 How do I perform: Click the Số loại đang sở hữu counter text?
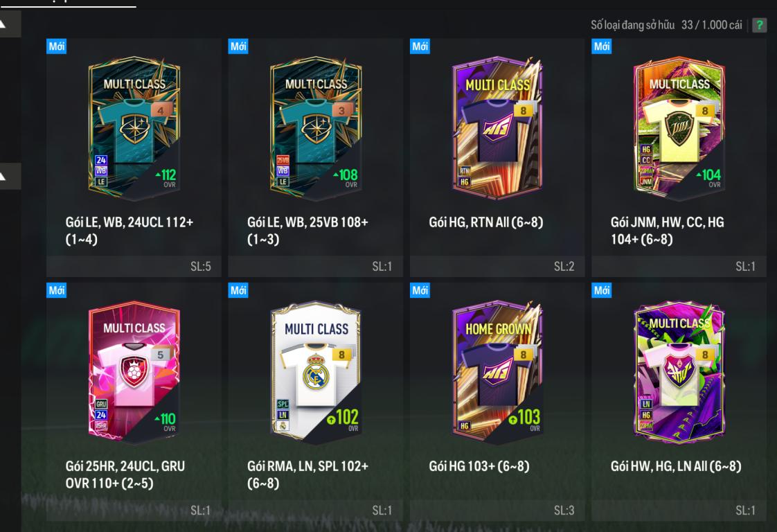coord(666,25)
